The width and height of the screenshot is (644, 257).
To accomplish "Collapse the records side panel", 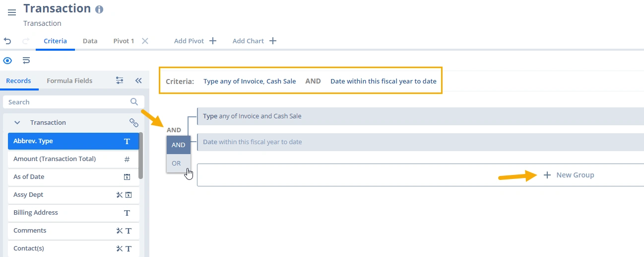I will tap(138, 81).
